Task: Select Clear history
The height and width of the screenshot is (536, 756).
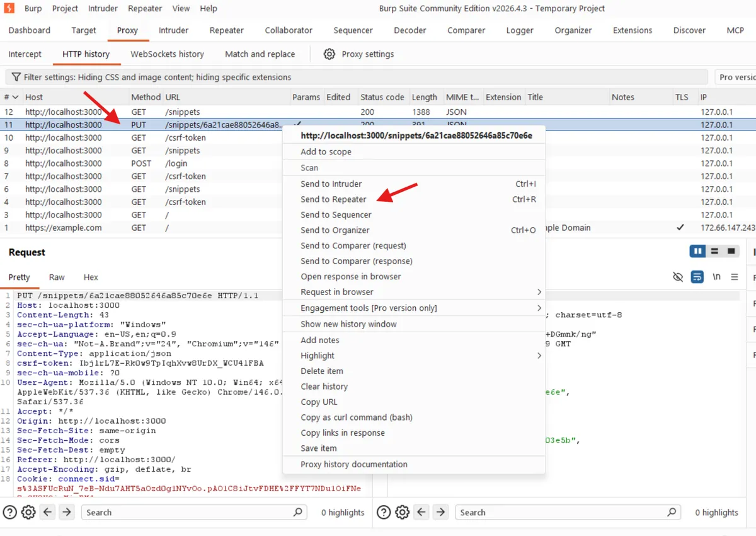Action: (x=414, y=387)
